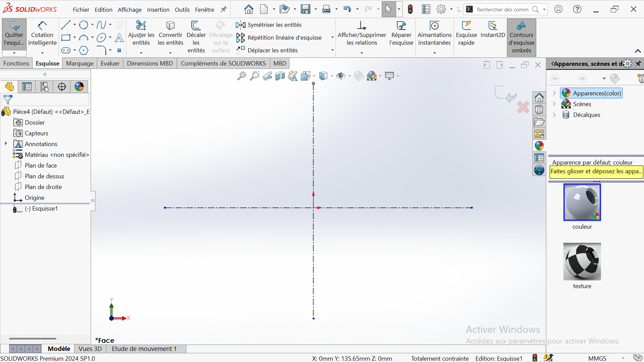
Task: Toggle Contours d'esquisse ombrés
Action: [x=521, y=37]
